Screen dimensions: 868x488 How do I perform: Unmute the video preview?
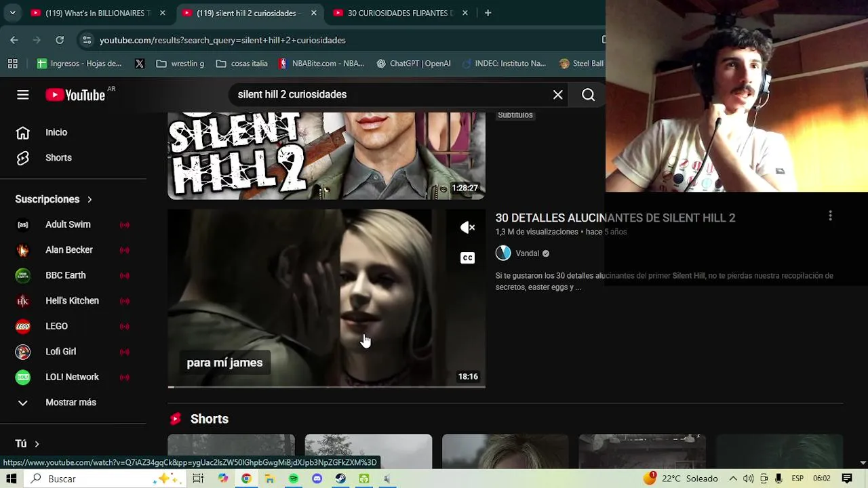coord(467,228)
